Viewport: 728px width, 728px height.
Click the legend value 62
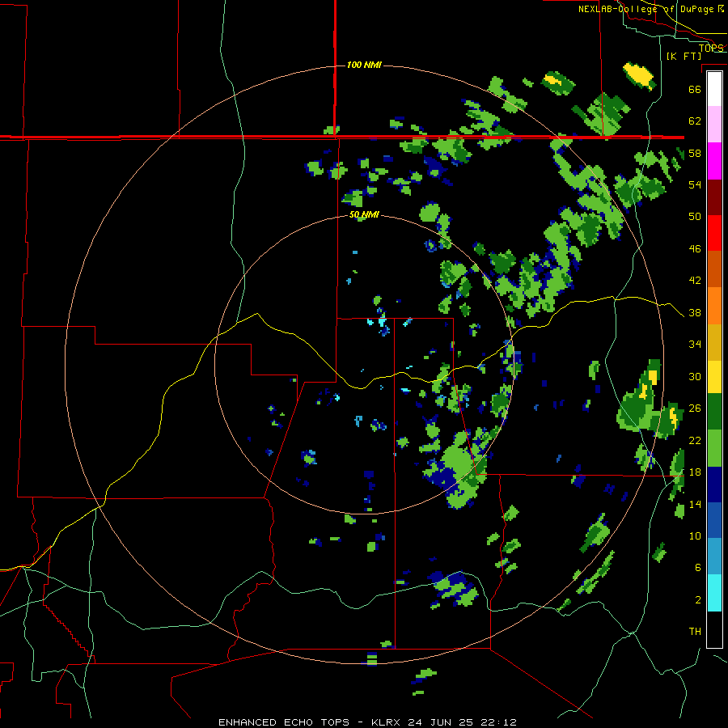695,121
